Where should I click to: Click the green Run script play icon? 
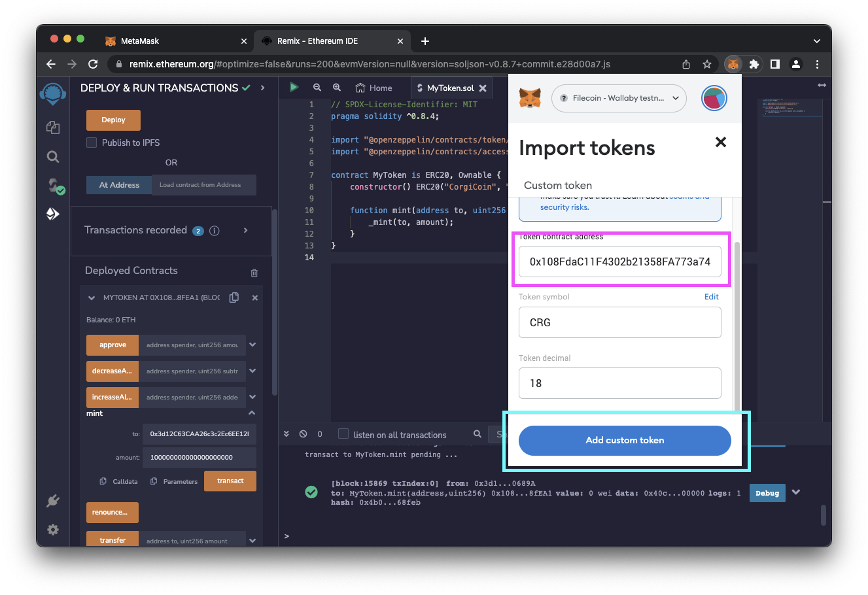pos(294,87)
